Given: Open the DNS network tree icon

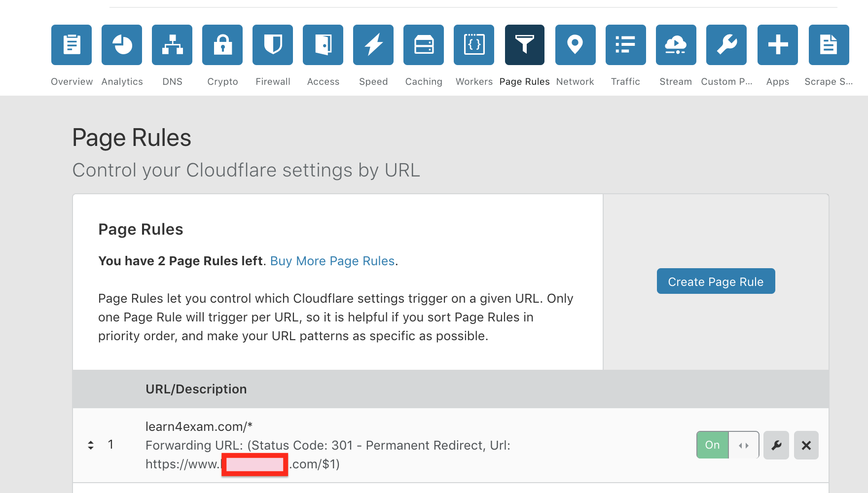Looking at the screenshot, I should click(x=172, y=45).
